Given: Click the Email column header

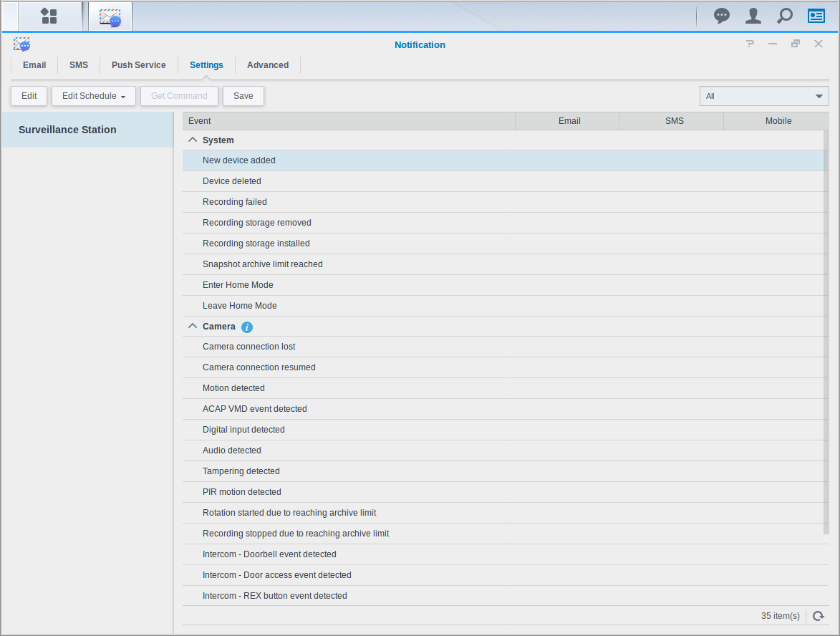Looking at the screenshot, I should [567, 121].
